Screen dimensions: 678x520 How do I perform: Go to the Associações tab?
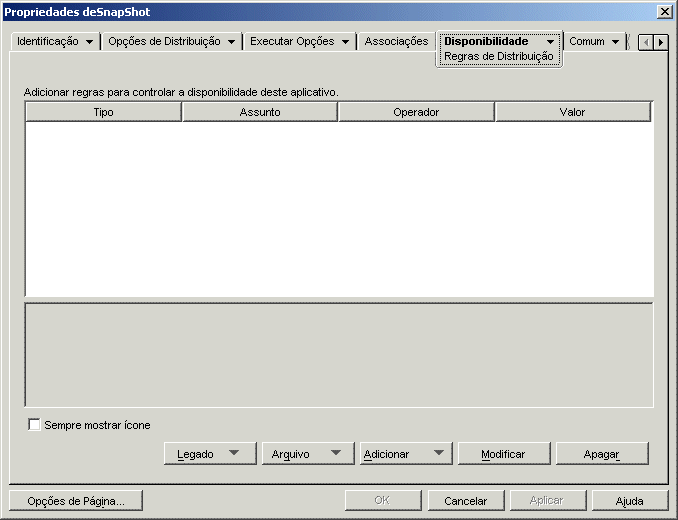tap(396, 42)
